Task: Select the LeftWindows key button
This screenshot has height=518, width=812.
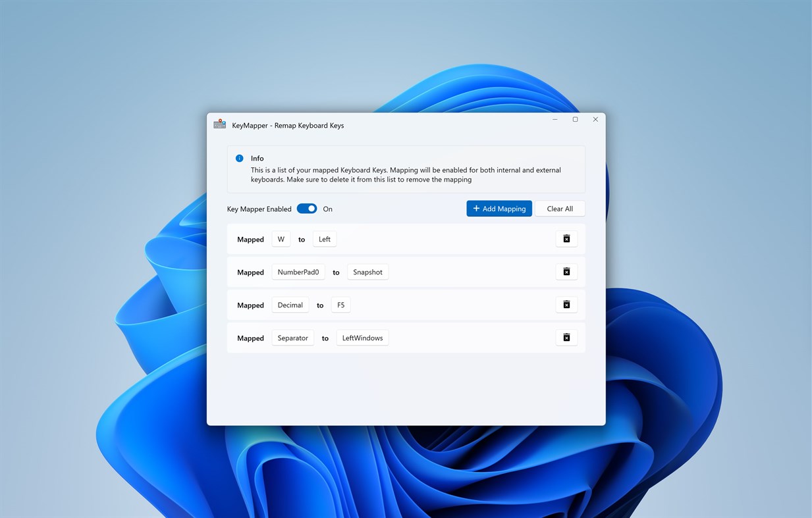Action: [362, 337]
